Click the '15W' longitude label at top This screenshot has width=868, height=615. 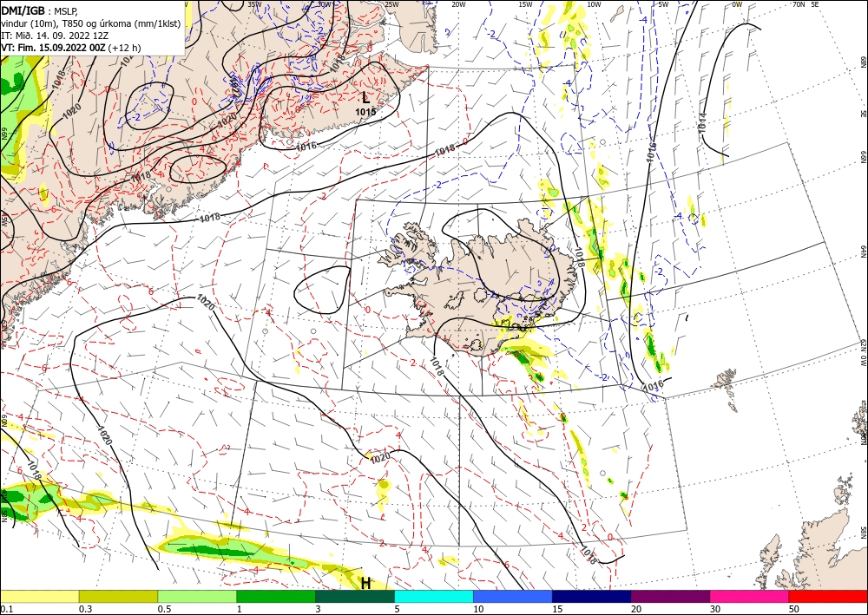point(525,4)
